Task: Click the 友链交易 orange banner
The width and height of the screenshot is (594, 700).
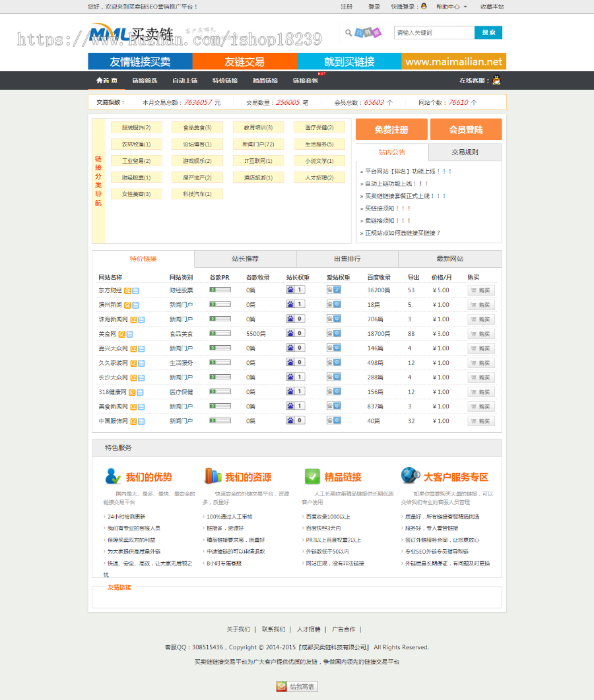Action: (x=245, y=61)
